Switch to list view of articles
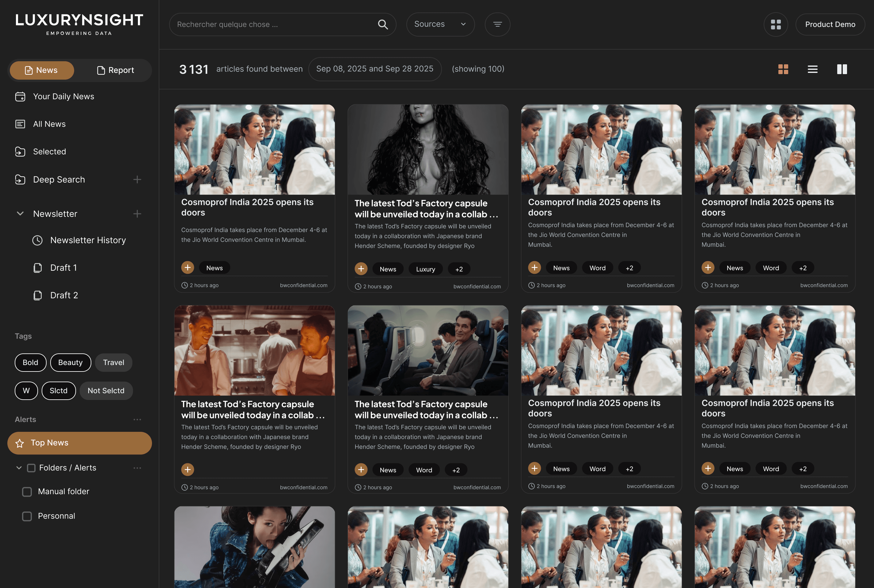The height and width of the screenshot is (588, 874). [812, 69]
